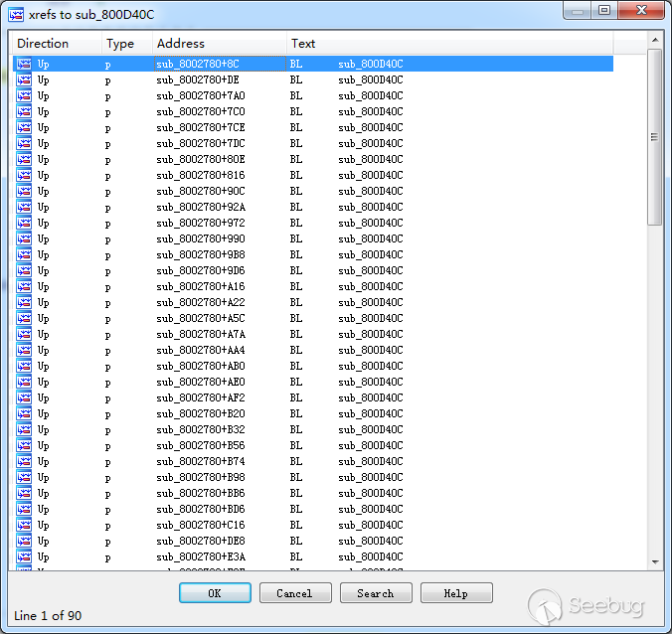Click the xref icon in row sub_8002780+AA4
Screen dimensions: 672x634
24,350
